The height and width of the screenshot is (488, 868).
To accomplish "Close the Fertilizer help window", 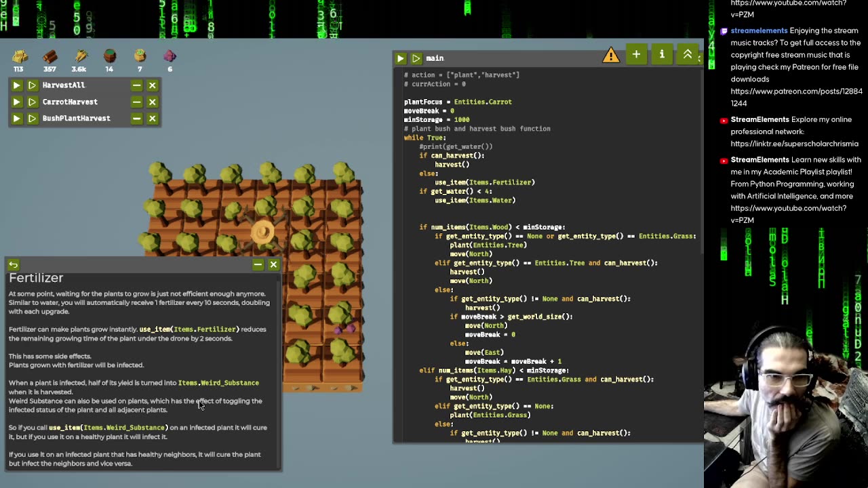I will pyautogui.click(x=273, y=264).
